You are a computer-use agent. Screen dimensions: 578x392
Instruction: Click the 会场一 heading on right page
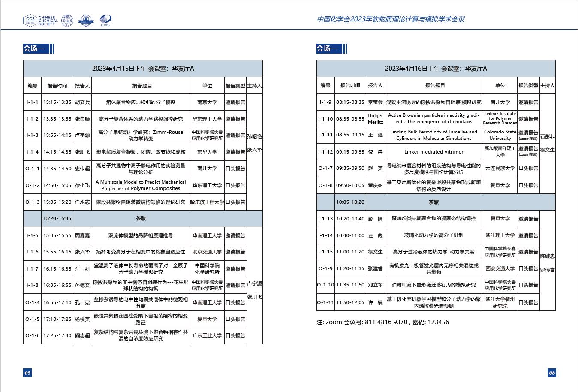pos(327,49)
